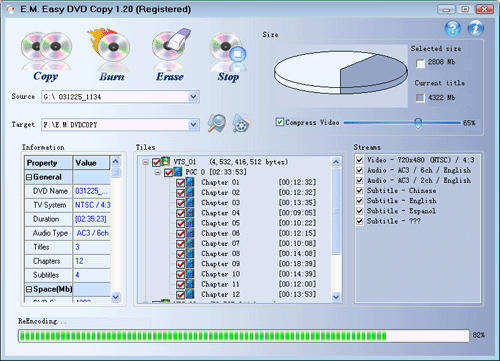
Task: Deselect Chapter 09 checkbox
Action: [x=180, y=264]
